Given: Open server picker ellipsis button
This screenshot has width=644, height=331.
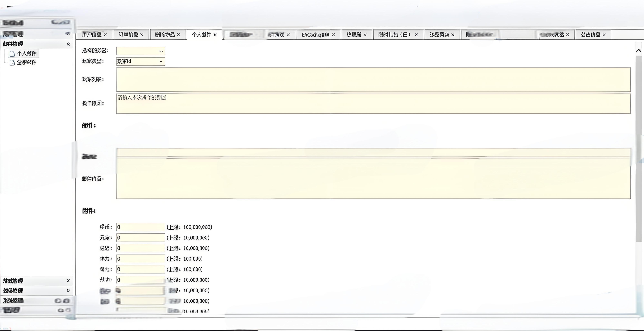Looking at the screenshot, I should tap(161, 51).
